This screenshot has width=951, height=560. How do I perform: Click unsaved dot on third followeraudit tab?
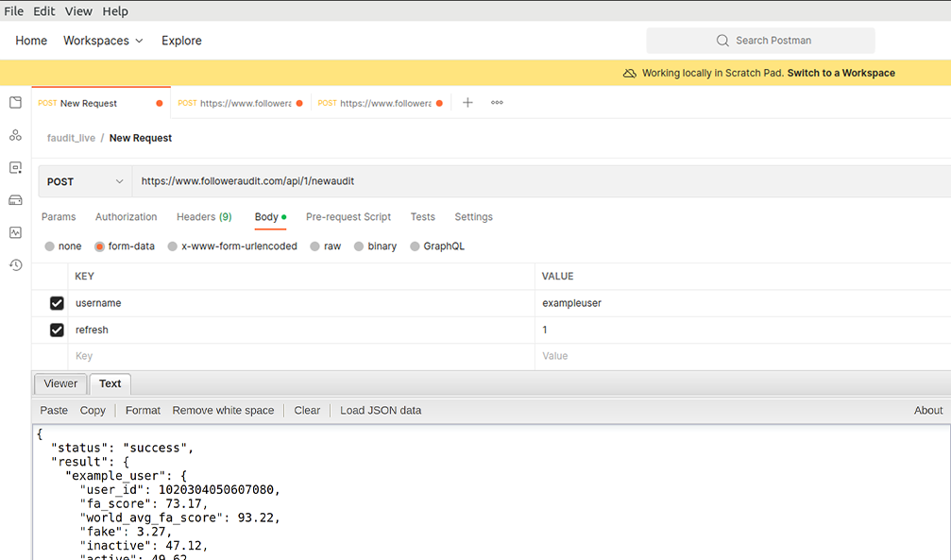(x=440, y=103)
